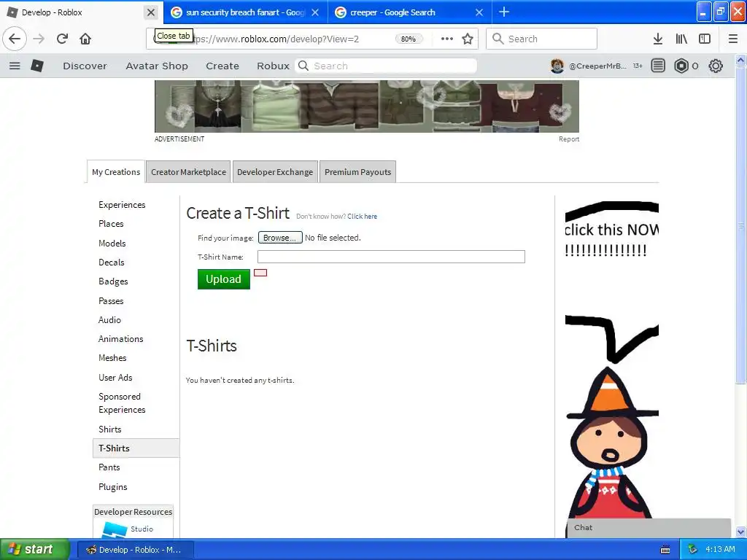Open the Premium Payouts tab
The image size is (747, 560).
click(x=357, y=172)
